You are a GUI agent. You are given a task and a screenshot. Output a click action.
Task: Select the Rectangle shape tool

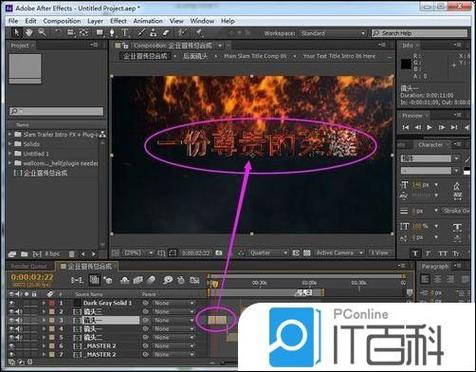(99, 33)
